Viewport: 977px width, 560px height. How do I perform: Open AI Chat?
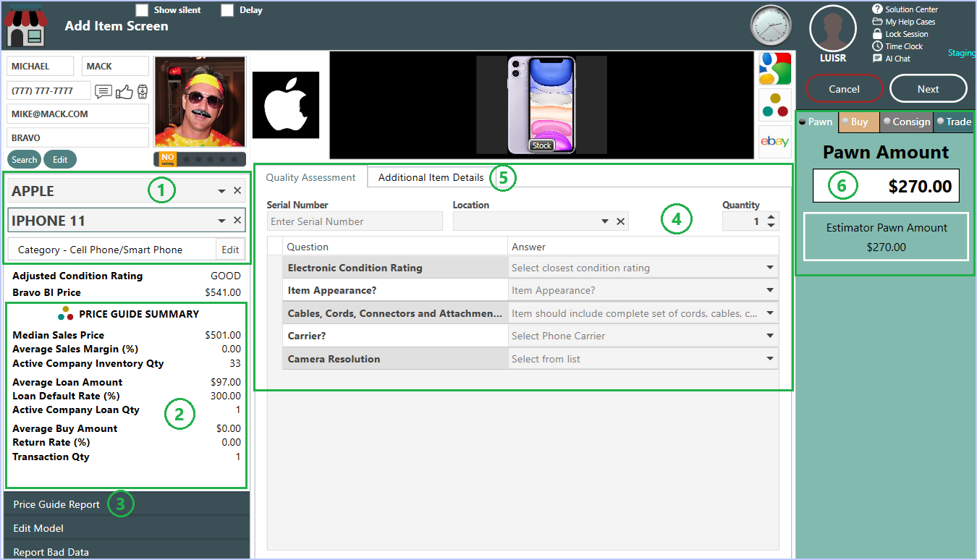(x=892, y=59)
